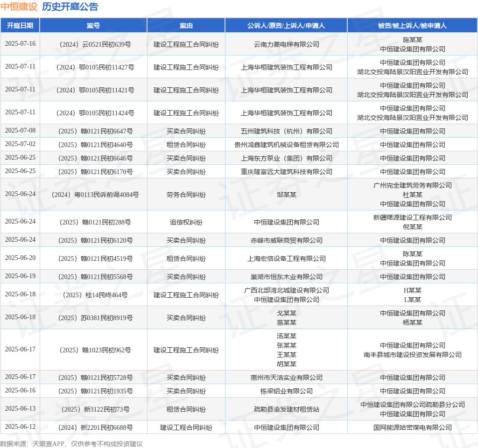Select defendant 国网能源哈密煤电有限公司
The width and height of the screenshot is (478, 448).
413,427
